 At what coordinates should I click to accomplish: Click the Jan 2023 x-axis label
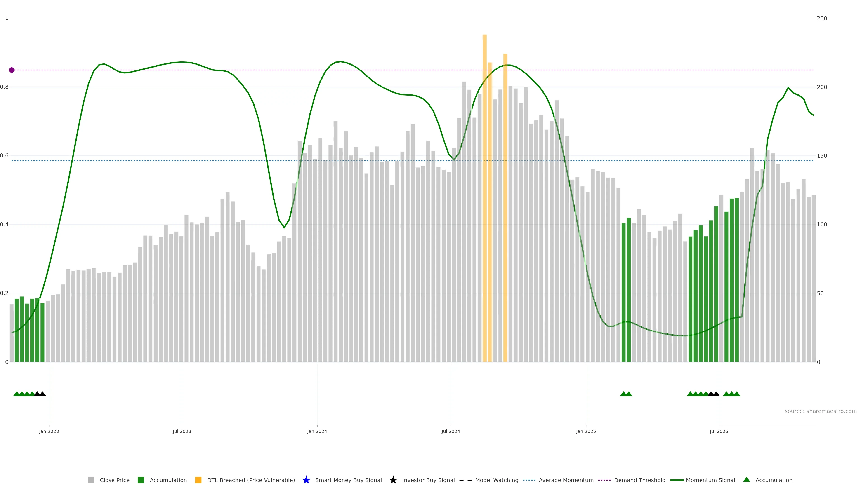pyautogui.click(x=49, y=431)
